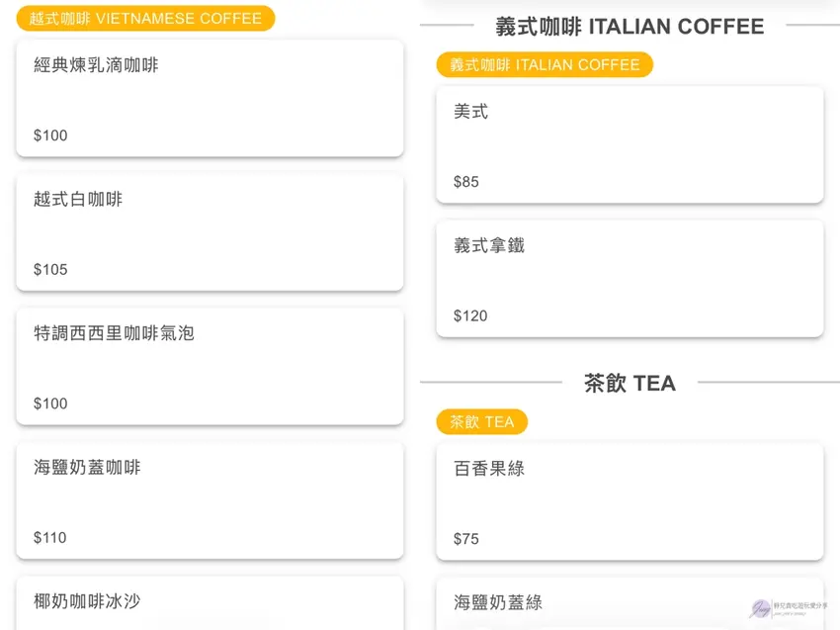The image size is (840, 630).
Task: Choose the 越式白咖啡 item name
Action: (78, 199)
